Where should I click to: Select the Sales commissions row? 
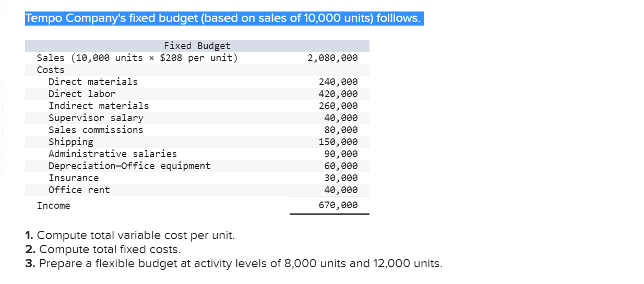[x=197, y=130]
